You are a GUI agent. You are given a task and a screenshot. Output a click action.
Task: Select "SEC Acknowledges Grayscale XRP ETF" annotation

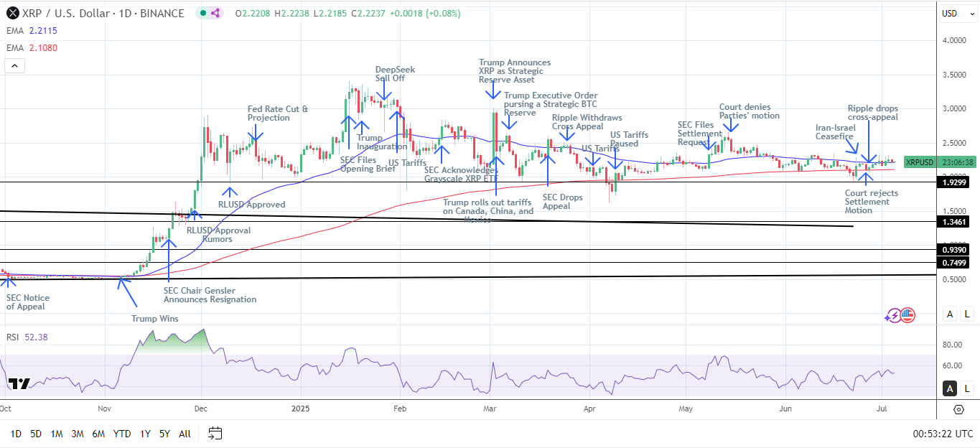tap(461, 174)
